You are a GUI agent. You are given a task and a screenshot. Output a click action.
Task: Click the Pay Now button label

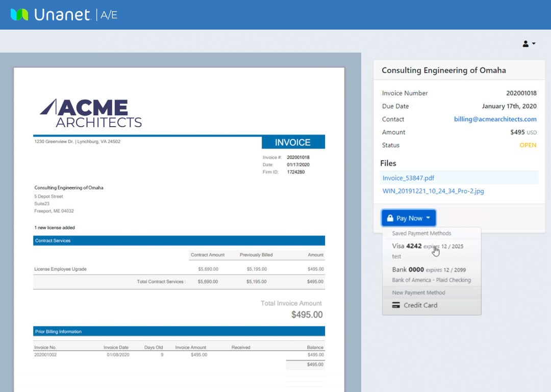point(409,218)
